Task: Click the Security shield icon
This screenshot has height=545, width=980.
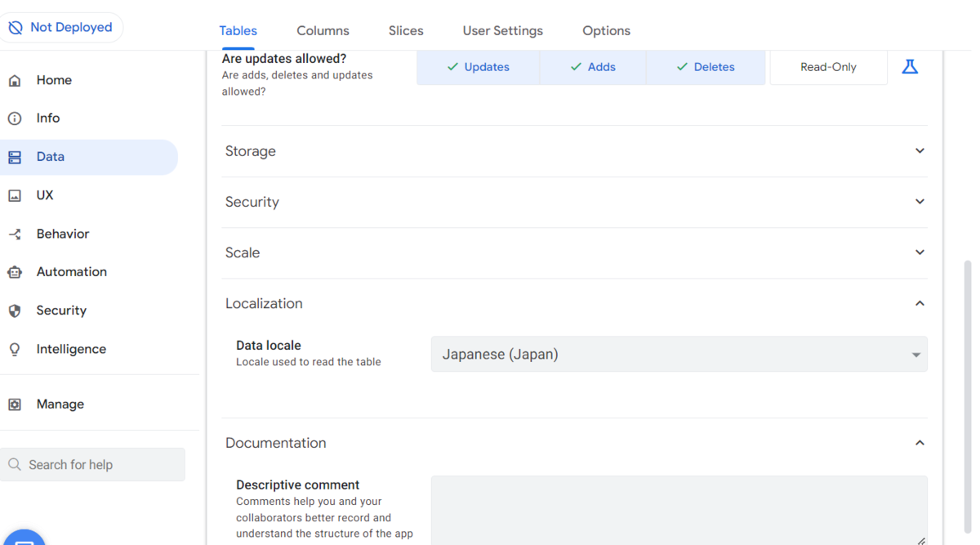Action: pos(15,310)
